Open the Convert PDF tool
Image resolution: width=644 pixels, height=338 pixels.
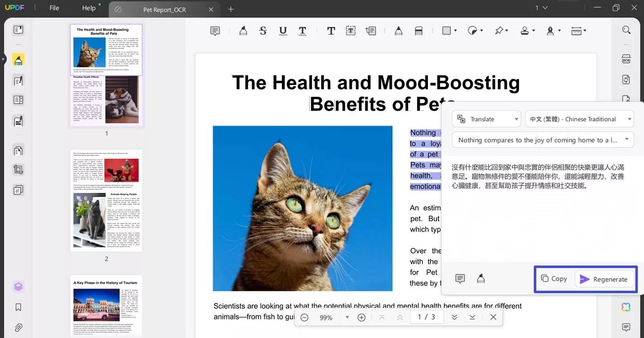626,80
